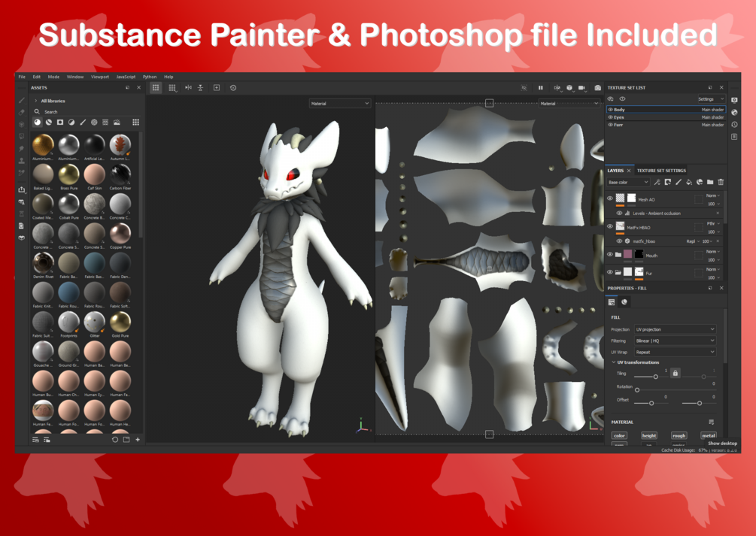Toggle visibility of matfx_hbao effect
Viewport: 756px width, 536px height.
619,241
